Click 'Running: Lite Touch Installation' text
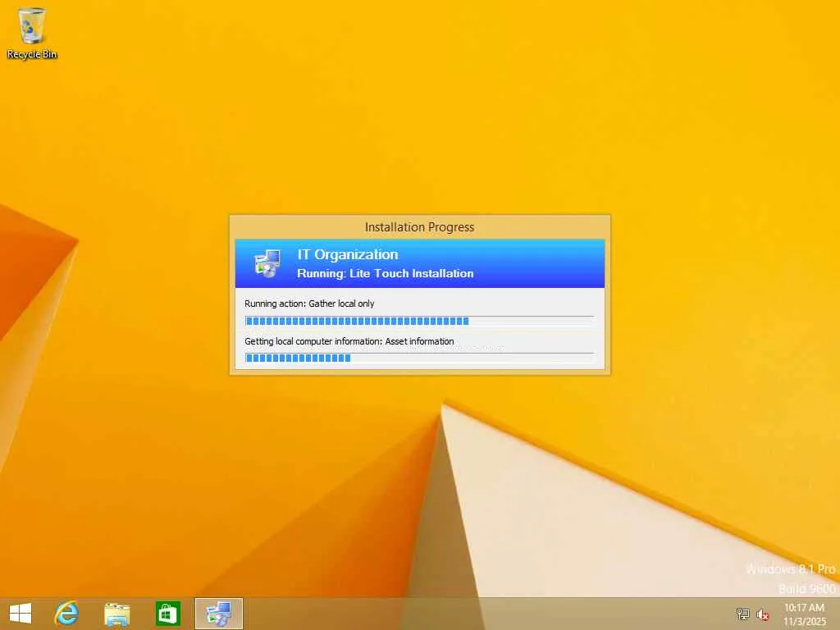The height and width of the screenshot is (630, 840). click(386, 273)
